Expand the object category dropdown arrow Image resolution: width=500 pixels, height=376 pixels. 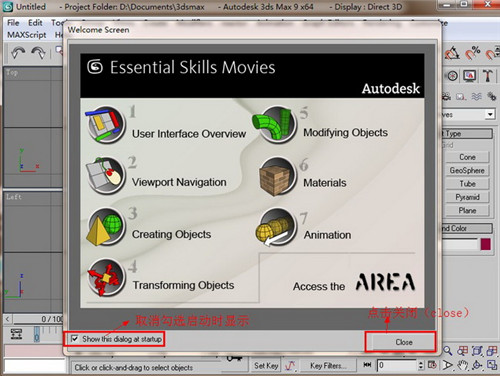490,114
